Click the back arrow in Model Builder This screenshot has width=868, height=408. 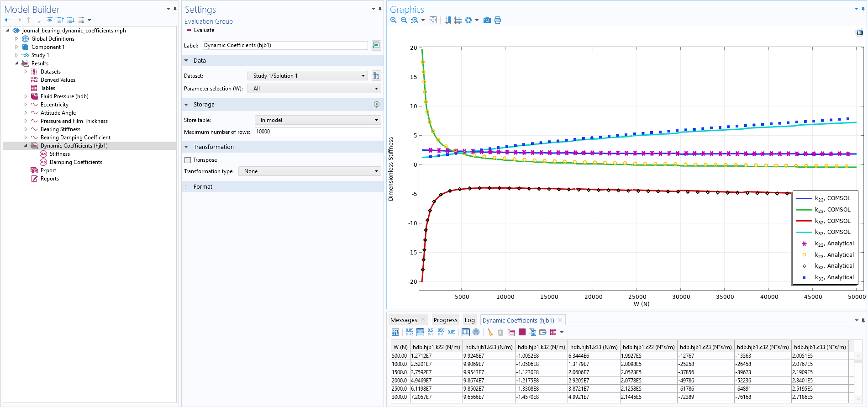coord(8,20)
